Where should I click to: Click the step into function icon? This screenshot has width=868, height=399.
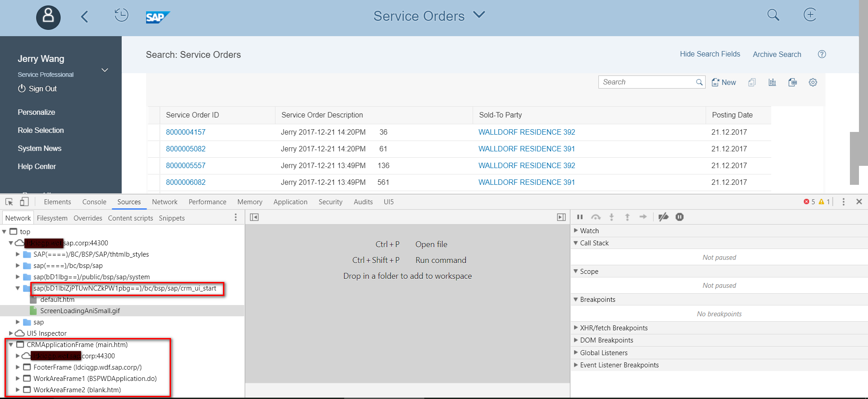(x=612, y=217)
